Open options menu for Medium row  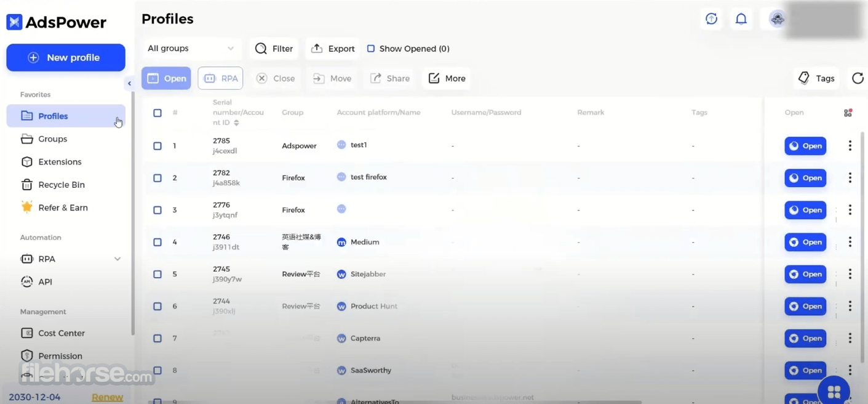pyautogui.click(x=850, y=242)
